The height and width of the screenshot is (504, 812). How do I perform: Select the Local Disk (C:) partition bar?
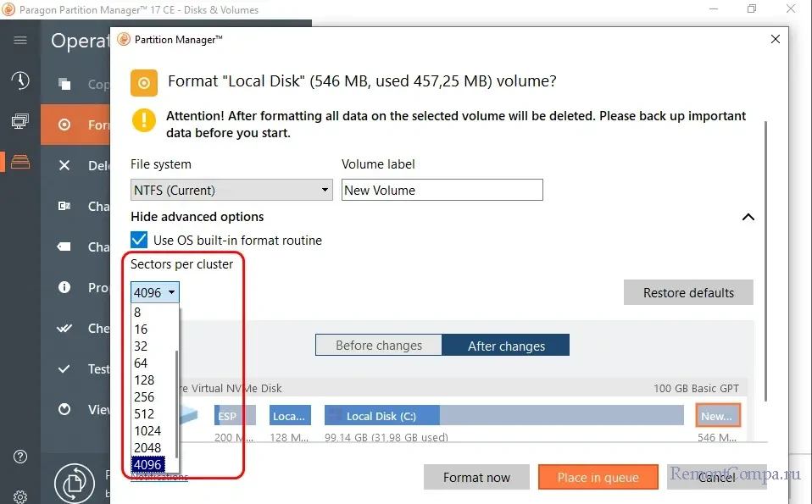(503, 416)
